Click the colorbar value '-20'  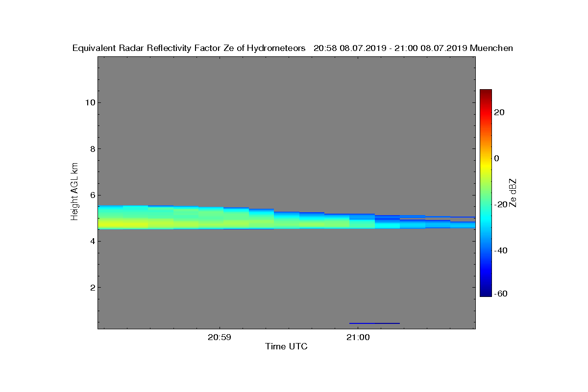pyautogui.click(x=500, y=204)
